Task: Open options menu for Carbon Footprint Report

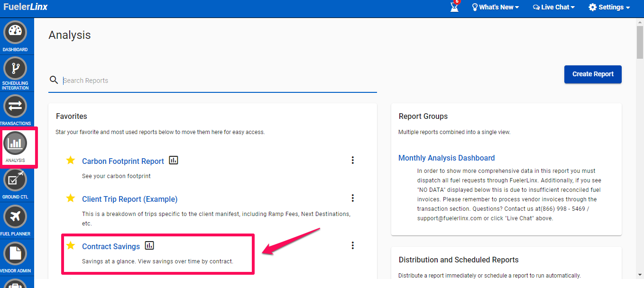Action: 352,160
